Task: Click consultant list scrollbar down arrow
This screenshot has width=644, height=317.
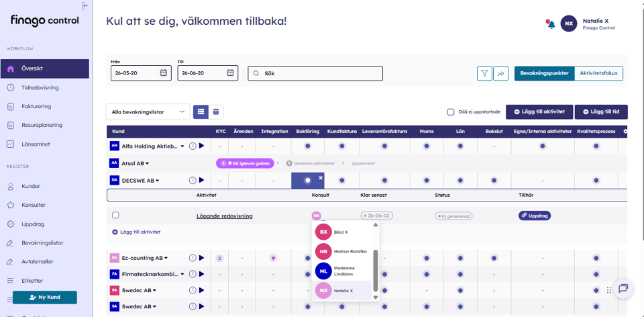Action: pos(376,298)
